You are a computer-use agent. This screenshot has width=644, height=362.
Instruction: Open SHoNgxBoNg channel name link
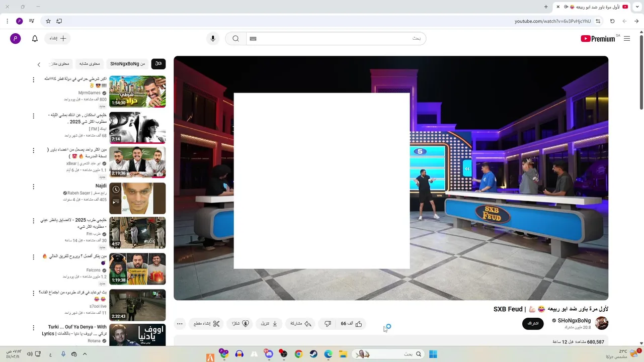click(x=574, y=321)
